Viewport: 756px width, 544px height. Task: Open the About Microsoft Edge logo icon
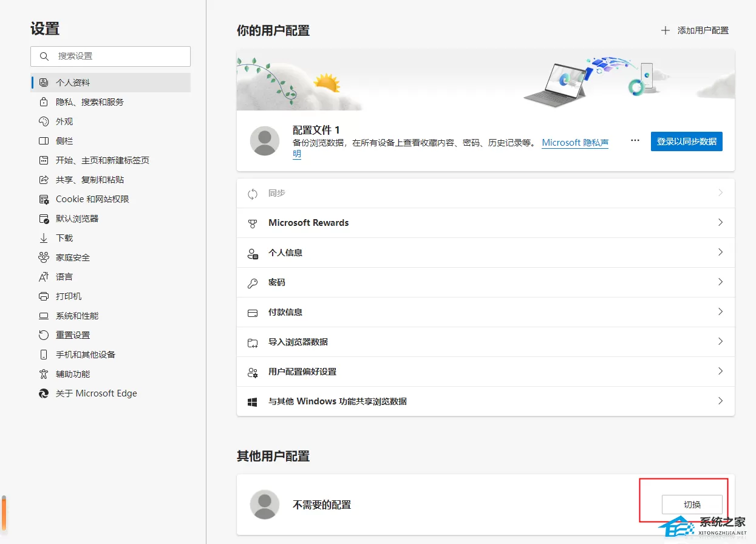(x=43, y=393)
